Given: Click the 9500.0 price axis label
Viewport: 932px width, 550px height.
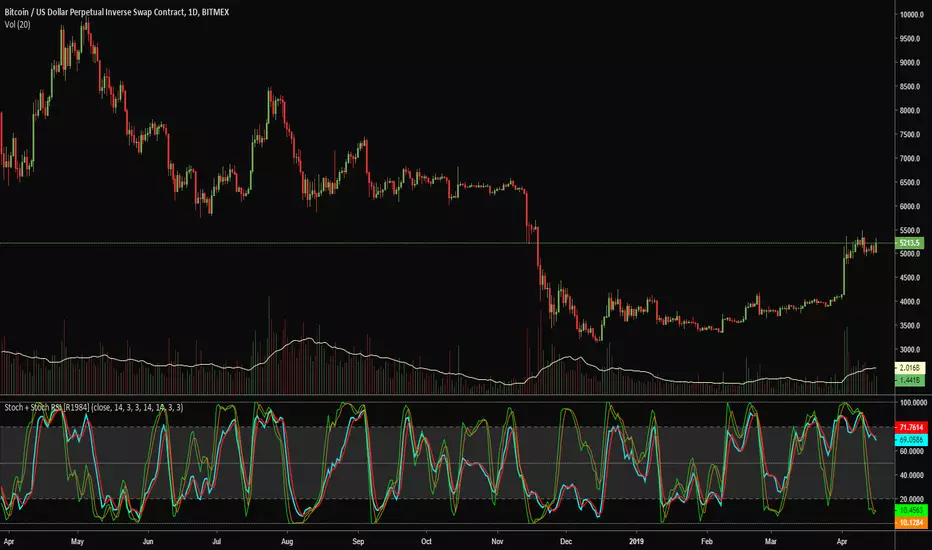Looking at the screenshot, I should coord(910,39).
